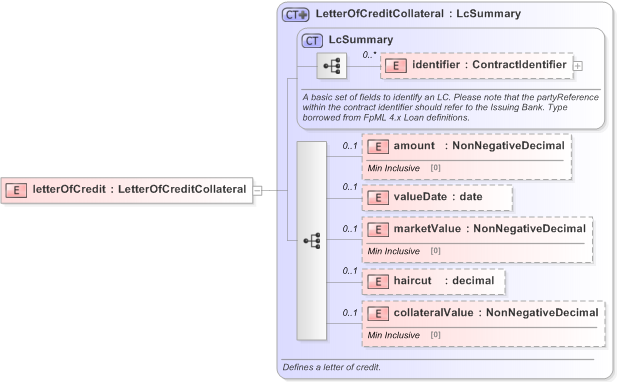This screenshot has height=382, width=617.
Task: Click the 0..1 cardinality next to haircut
Action: coord(350,271)
